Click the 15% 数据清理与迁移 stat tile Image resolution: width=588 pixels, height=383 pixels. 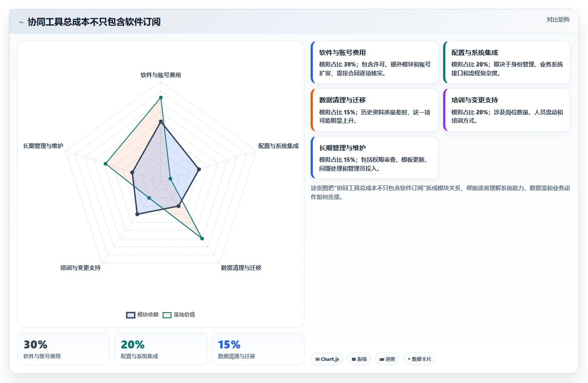click(258, 349)
